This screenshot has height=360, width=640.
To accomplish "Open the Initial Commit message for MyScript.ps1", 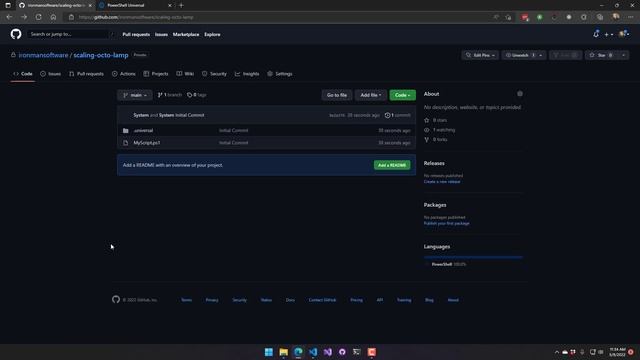I will [233, 143].
